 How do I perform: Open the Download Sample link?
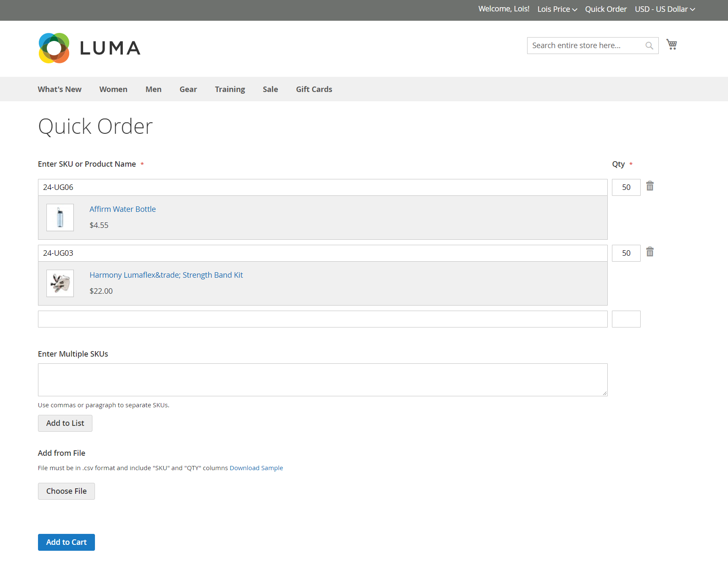click(256, 468)
